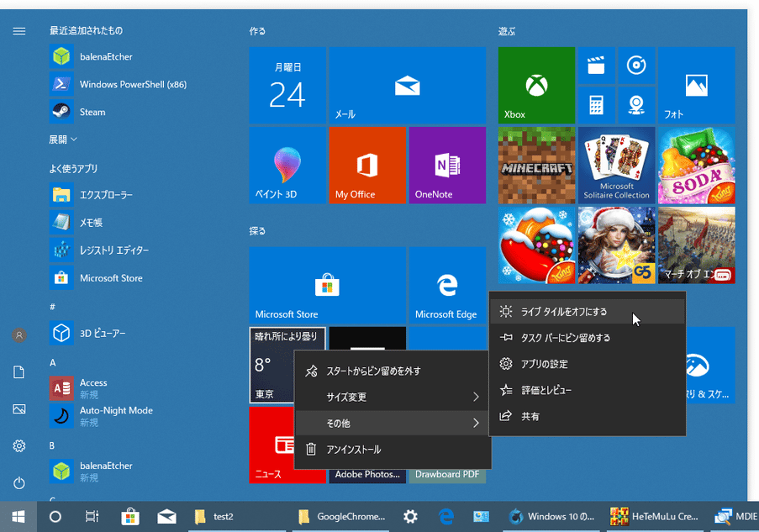Open the weather tile for 東京
The width and height of the screenshot is (759, 532).
[x=272, y=365]
